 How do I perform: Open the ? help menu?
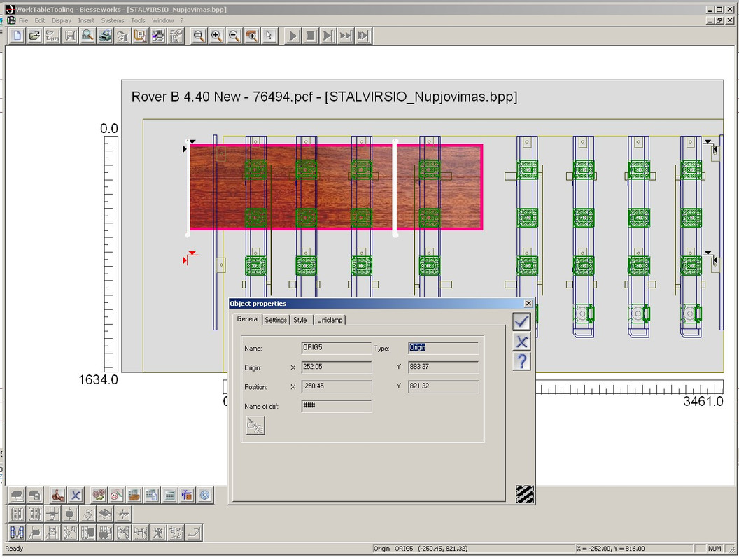pos(181,20)
